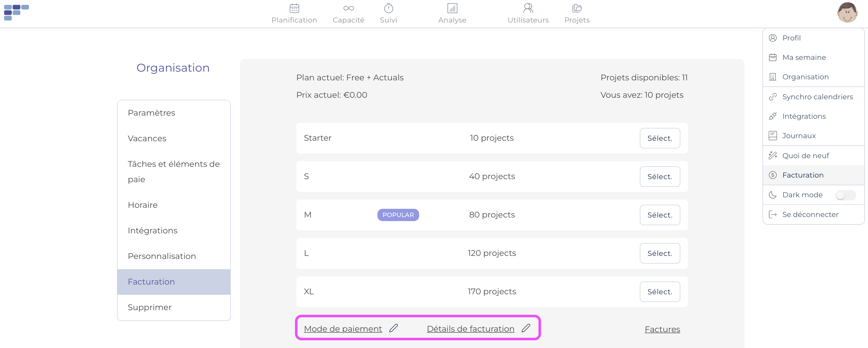Click pencil icon beside Détails de facturation

[526, 328]
